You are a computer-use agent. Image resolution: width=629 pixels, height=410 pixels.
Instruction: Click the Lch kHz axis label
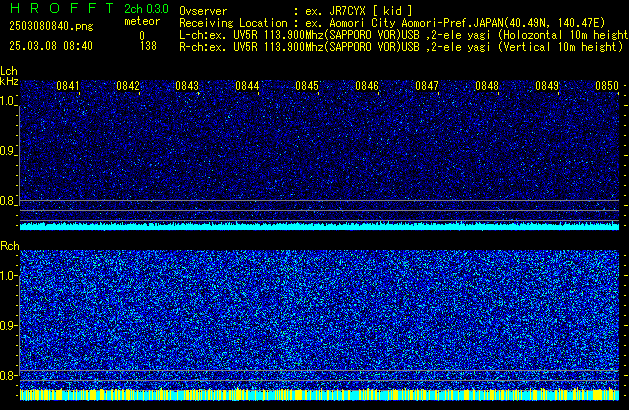pyautogui.click(x=9, y=76)
